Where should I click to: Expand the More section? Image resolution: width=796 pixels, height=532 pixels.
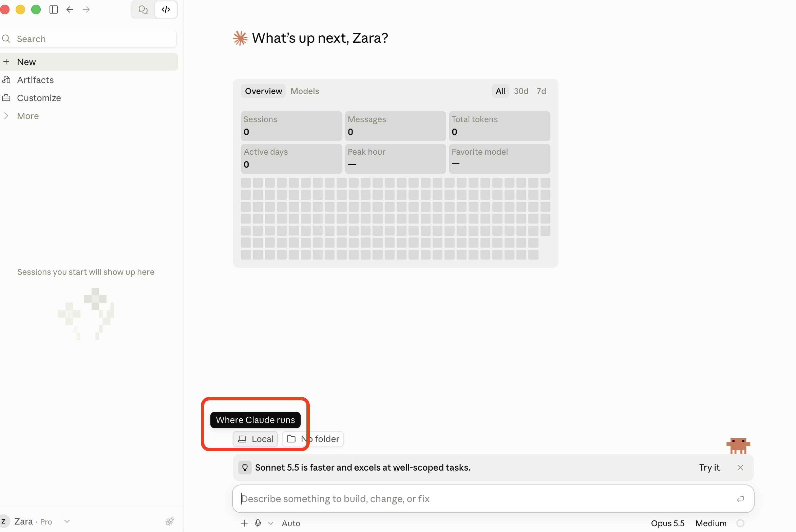point(88,116)
